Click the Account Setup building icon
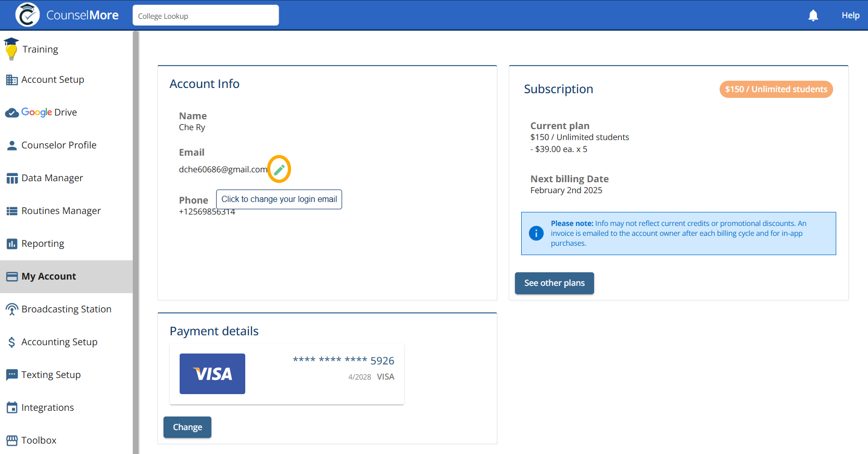Viewport: 868px width, 454px height. click(11, 80)
